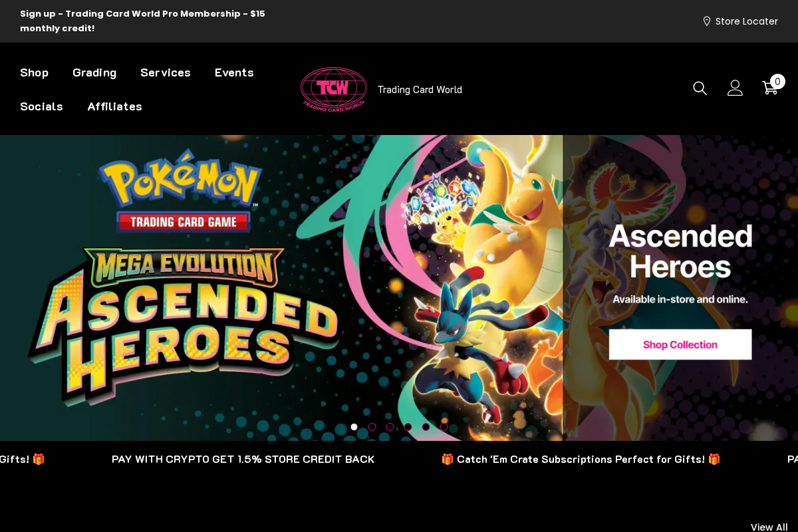The height and width of the screenshot is (532, 798).
Task: Click the TCW logo to go home
Action: point(334,88)
